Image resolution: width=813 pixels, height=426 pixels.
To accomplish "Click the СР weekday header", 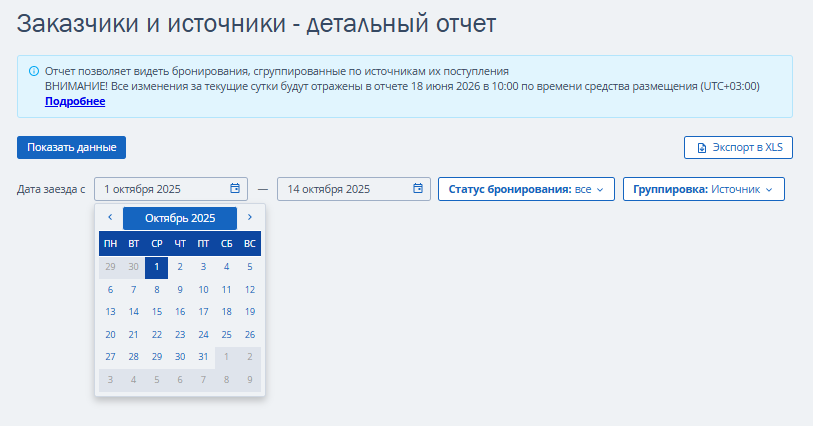I will point(157,244).
